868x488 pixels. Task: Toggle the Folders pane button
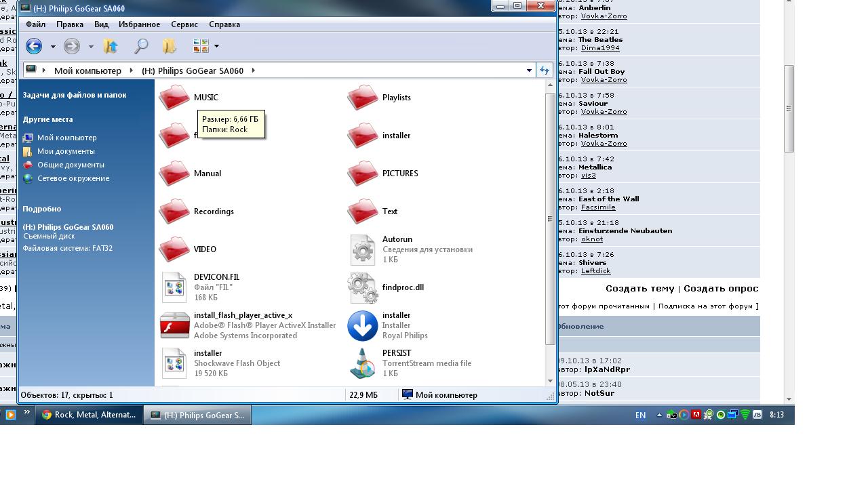[169, 46]
